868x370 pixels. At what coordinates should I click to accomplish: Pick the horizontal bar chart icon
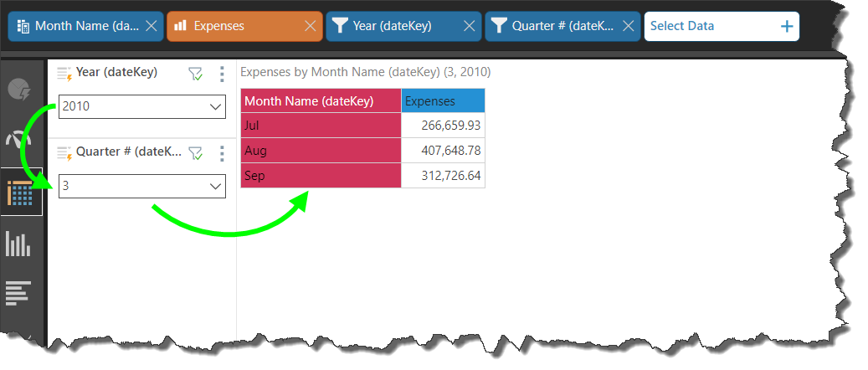point(18,293)
